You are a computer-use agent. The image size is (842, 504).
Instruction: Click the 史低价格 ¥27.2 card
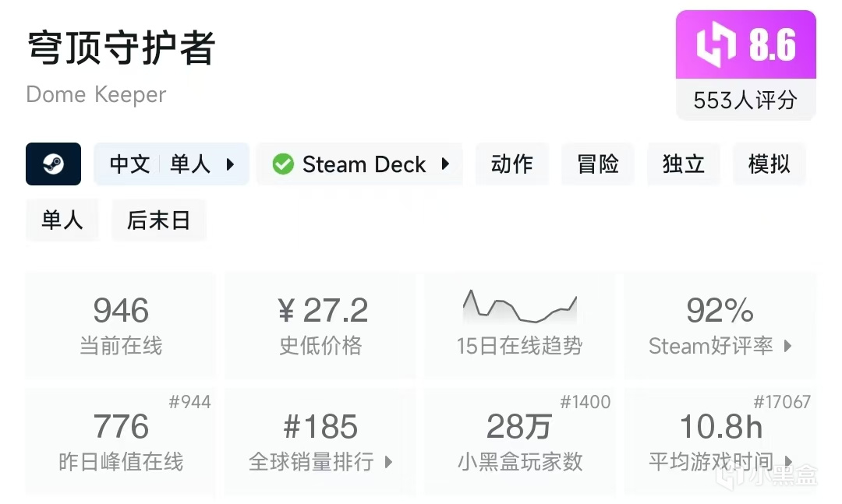click(320, 325)
